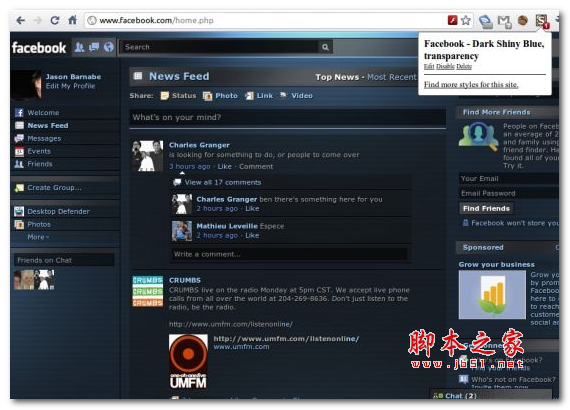Open the Stylish extension icon

541,21
